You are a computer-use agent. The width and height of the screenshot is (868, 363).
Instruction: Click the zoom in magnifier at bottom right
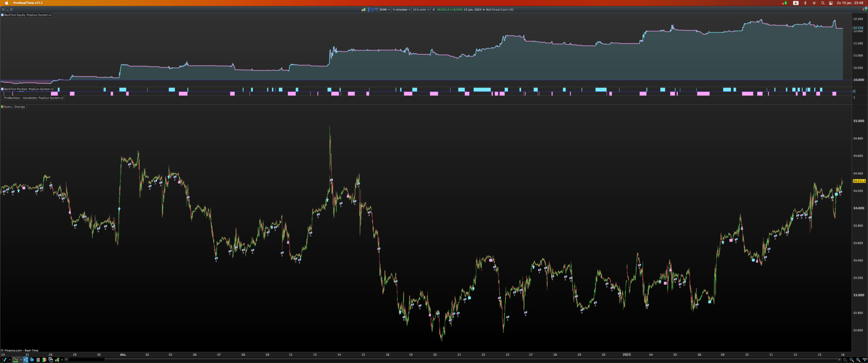858,360
